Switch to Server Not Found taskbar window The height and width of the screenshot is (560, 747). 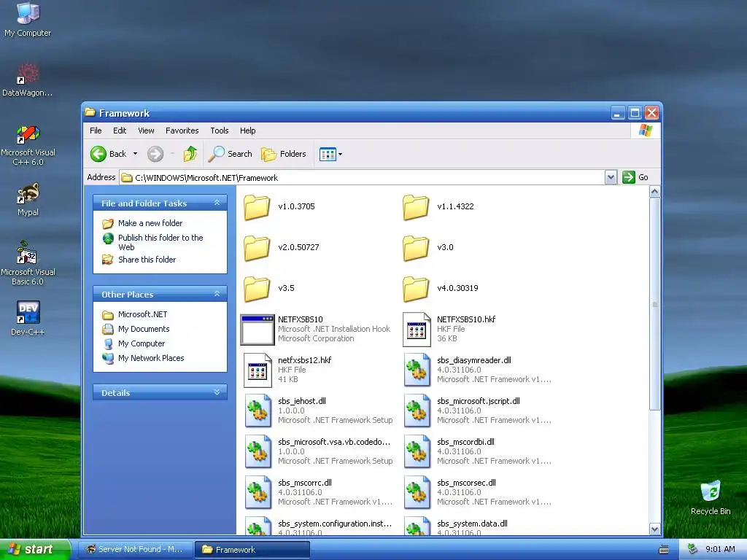135,550
